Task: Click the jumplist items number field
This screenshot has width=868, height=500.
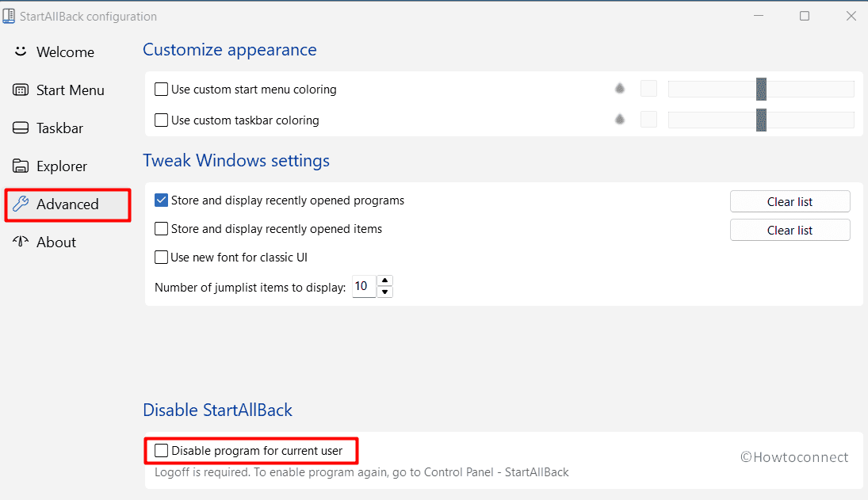Action: pos(363,286)
